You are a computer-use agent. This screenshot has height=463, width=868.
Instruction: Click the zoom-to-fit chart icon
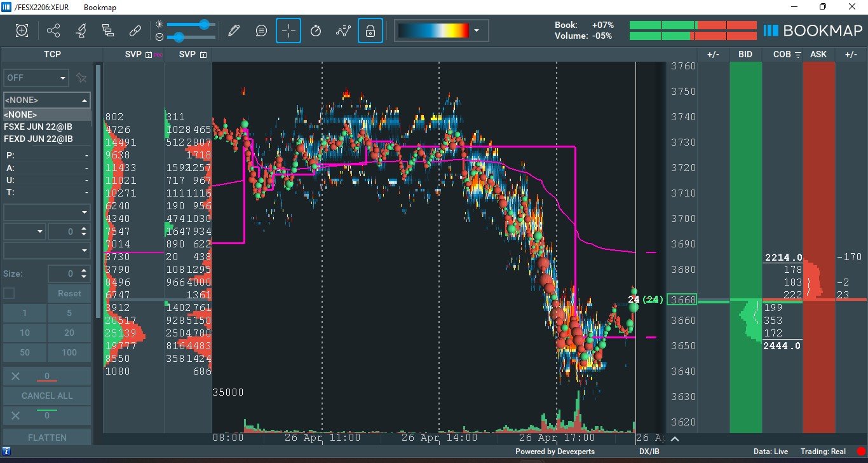click(22, 31)
